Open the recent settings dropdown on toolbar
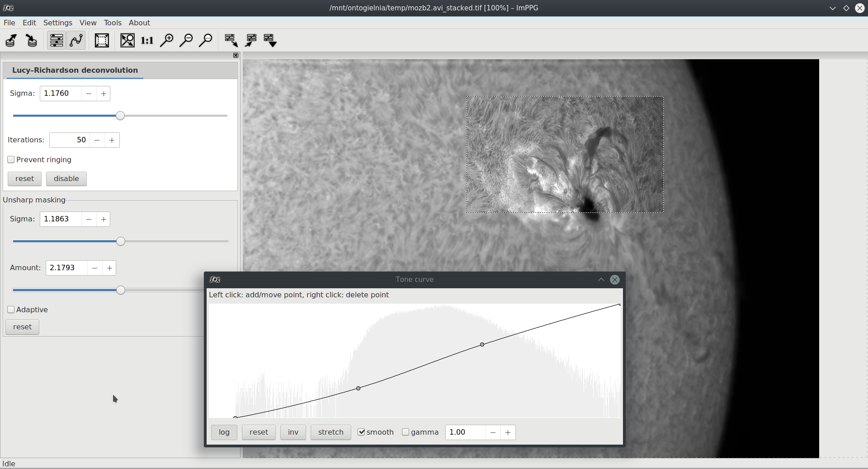 (270, 40)
